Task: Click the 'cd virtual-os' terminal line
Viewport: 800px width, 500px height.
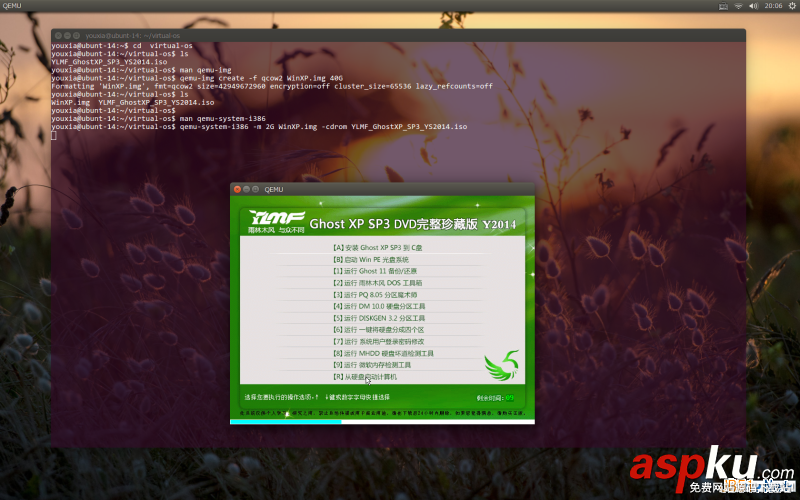Action: click(122, 46)
